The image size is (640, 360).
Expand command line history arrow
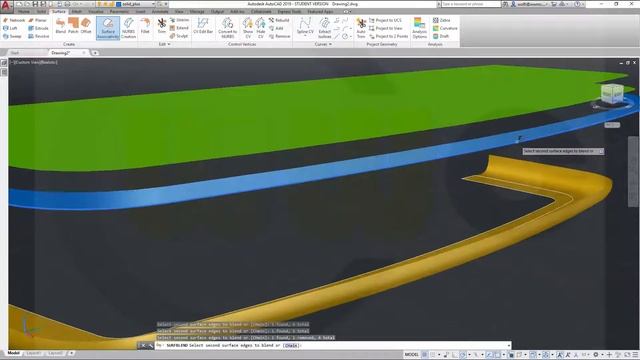(x=509, y=345)
